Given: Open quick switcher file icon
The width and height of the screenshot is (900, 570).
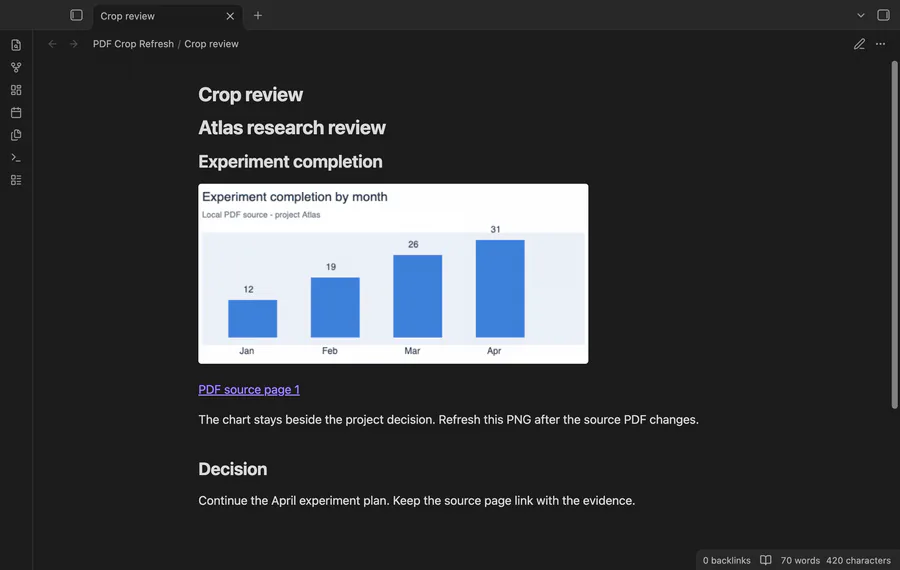Looking at the screenshot, I should (16, 45).
